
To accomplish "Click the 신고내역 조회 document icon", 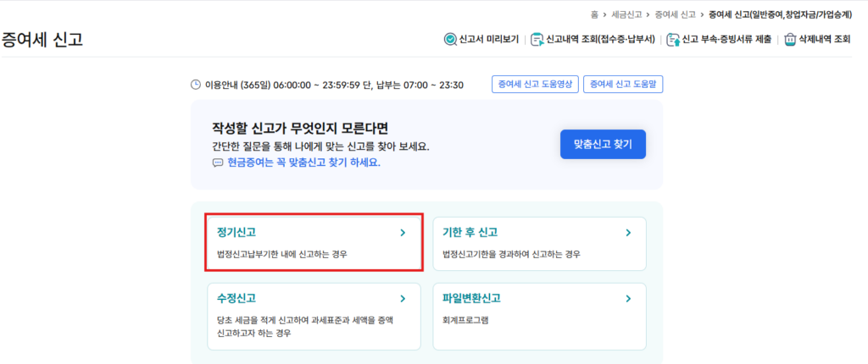I will (x=537, y=39).
